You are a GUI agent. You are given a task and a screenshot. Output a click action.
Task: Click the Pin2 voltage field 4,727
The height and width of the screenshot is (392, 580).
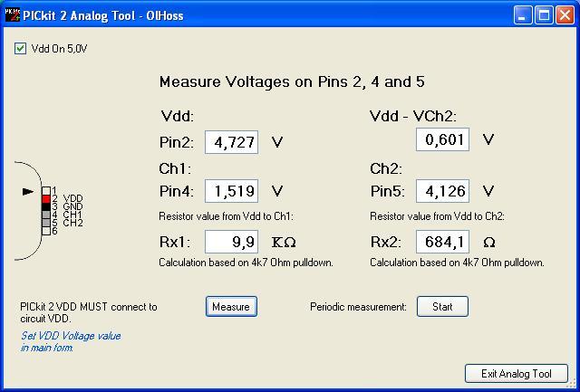point(232,142)
